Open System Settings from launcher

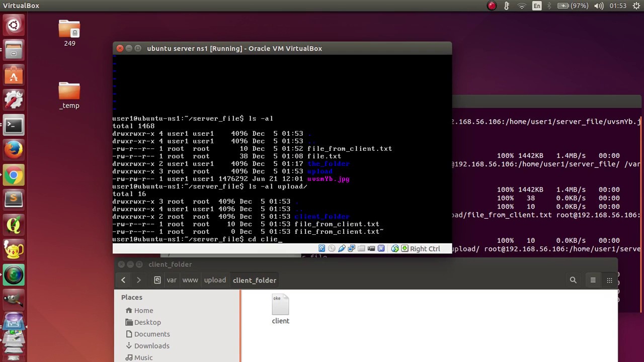(14, 100)
